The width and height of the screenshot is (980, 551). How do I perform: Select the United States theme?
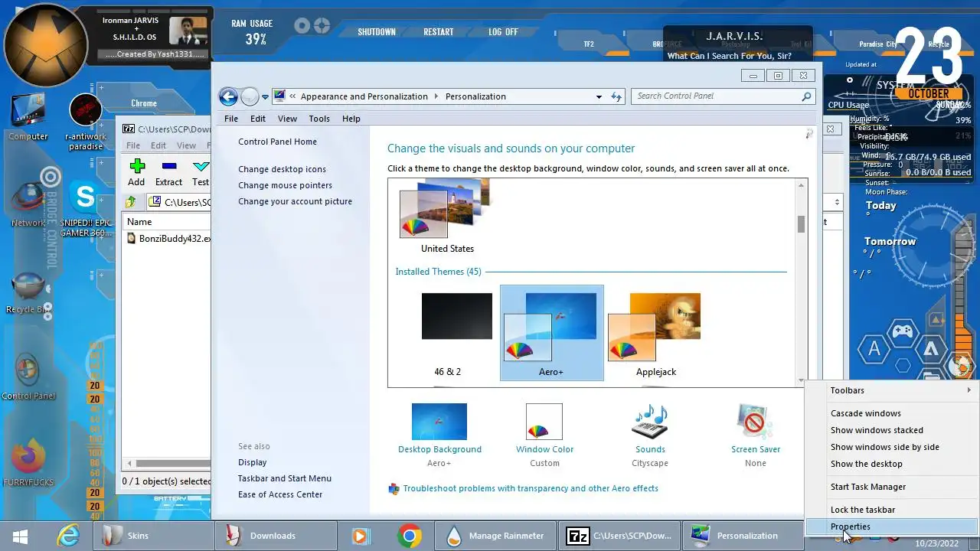[447, 217]
